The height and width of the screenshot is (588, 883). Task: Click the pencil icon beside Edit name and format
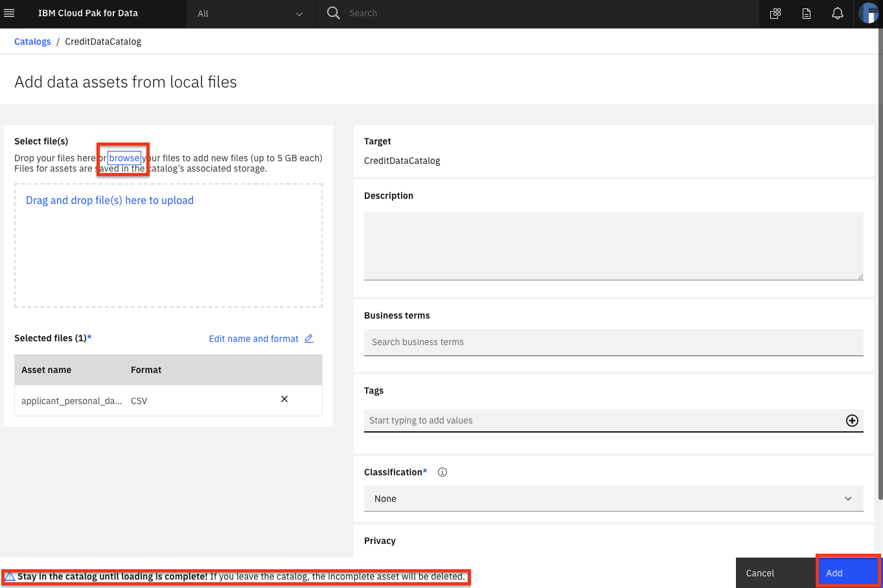pos(309,338)
